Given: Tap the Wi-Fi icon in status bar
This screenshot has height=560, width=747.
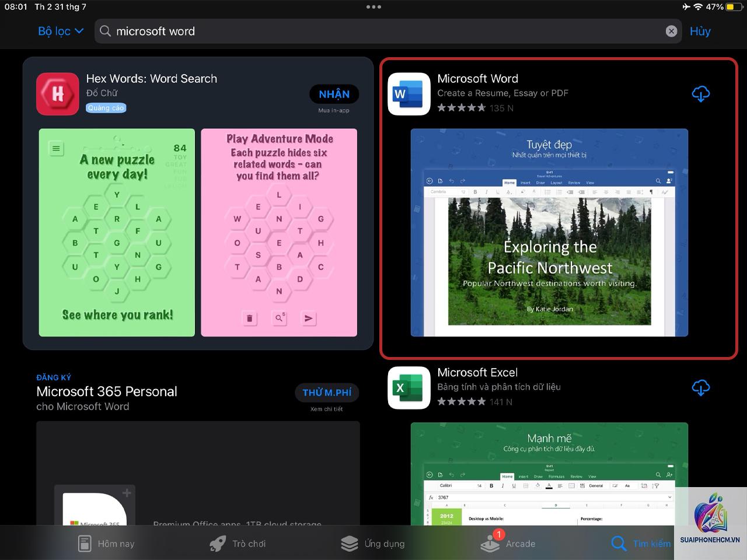Looking at the screenshot, I should click(x=698, y=7).
